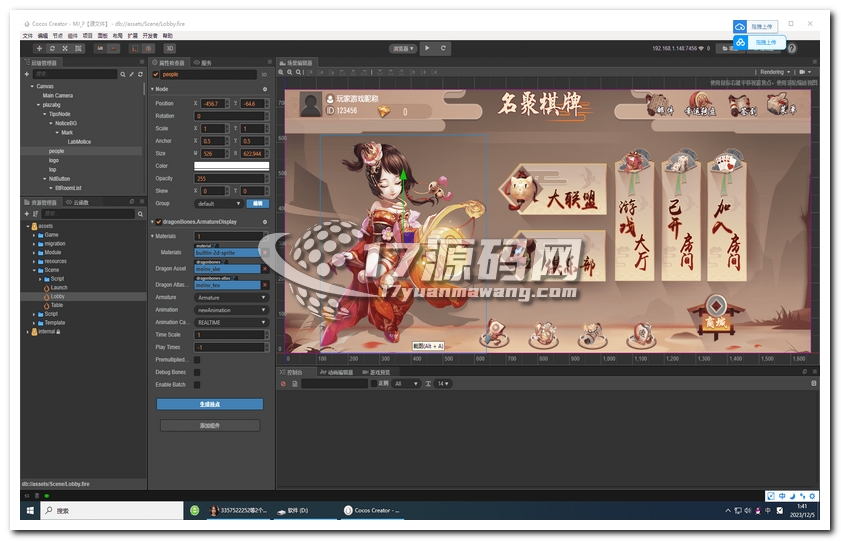Viewport: 841px width, 541px height.
Task: Collapse the Canvas tree node
Action: coord(32,86)
